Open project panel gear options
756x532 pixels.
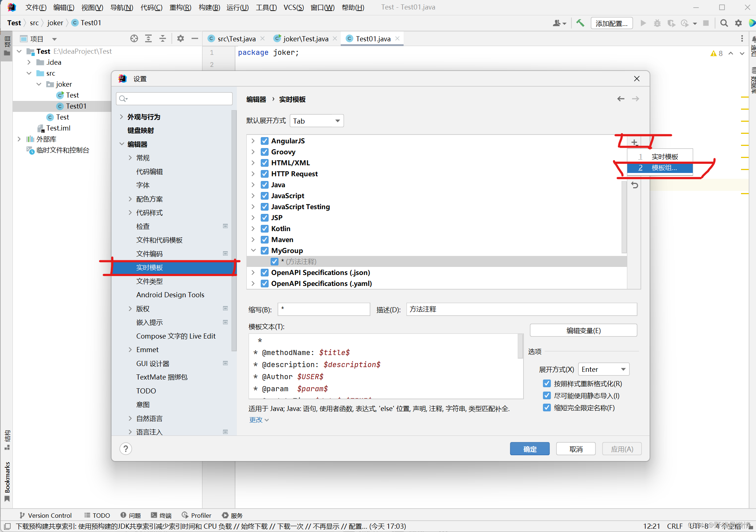coord(181,39)
